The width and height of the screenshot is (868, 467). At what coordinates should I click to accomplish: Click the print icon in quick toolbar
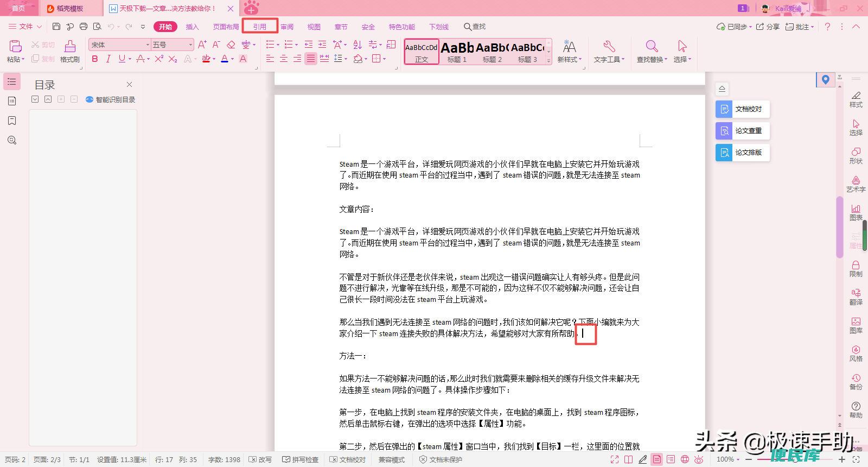(x=83, y=27)
